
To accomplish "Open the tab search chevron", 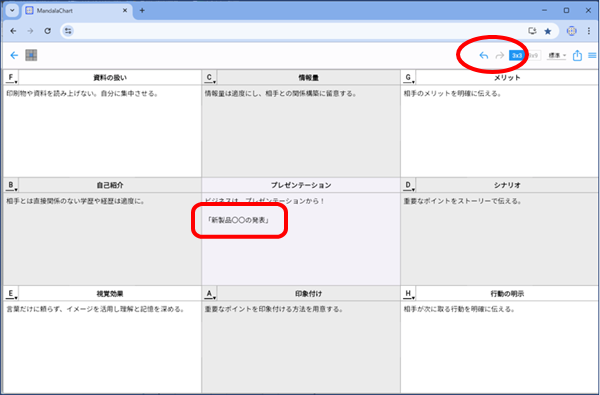I will tap(12, 11).
